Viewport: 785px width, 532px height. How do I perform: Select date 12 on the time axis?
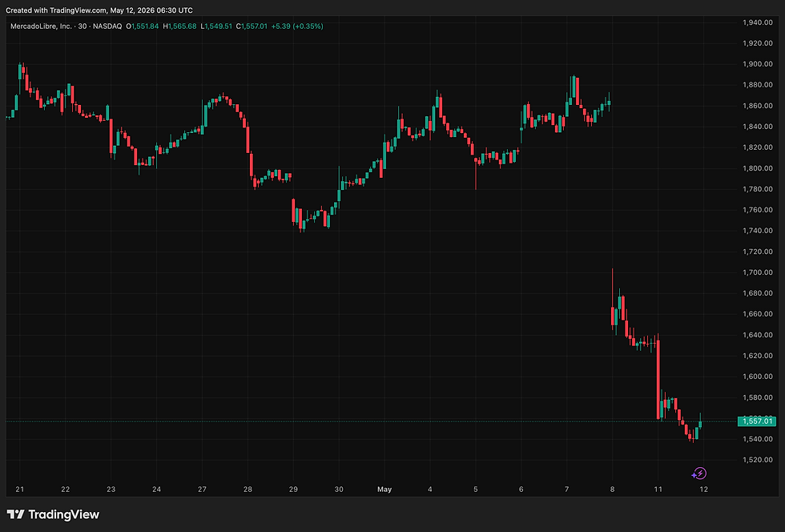[703, 490]
